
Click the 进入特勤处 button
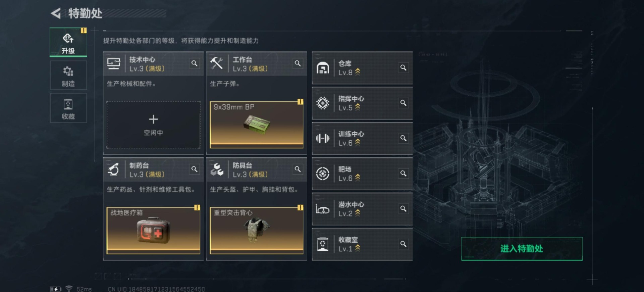[522, 249]
